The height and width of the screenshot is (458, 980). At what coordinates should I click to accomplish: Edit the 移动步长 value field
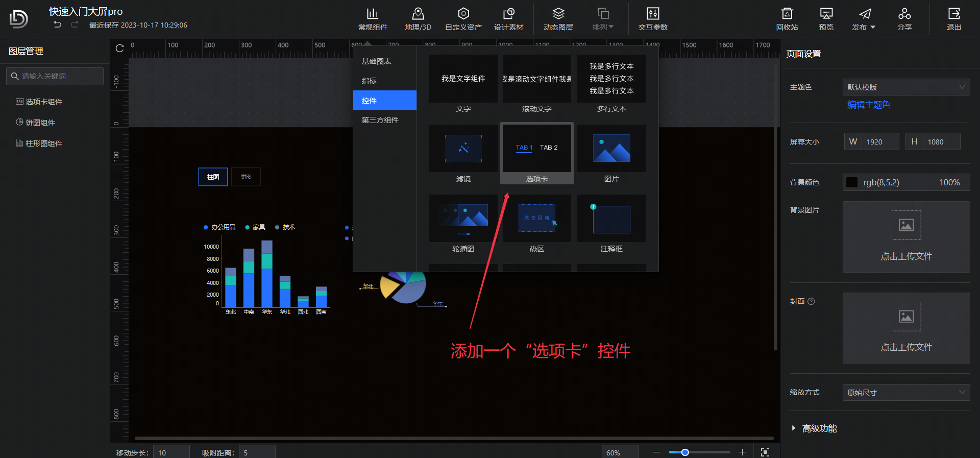click(x=171, y=452)
